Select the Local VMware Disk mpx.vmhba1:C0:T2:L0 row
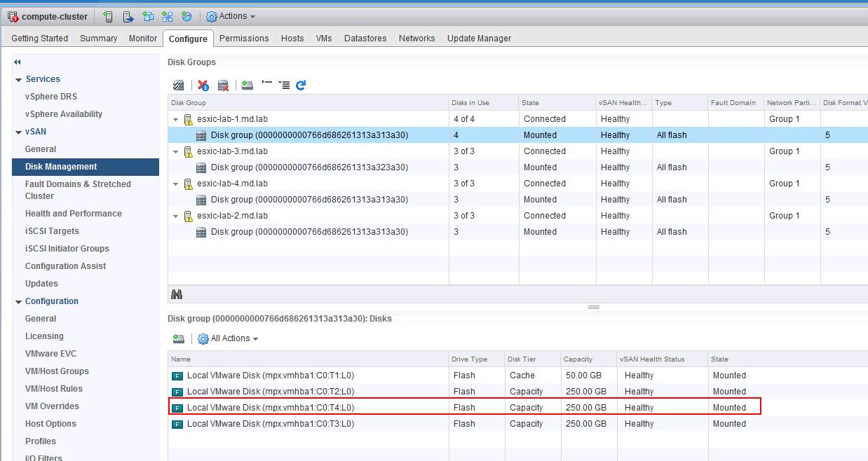868x461 pixels. [x=517, y=392]
